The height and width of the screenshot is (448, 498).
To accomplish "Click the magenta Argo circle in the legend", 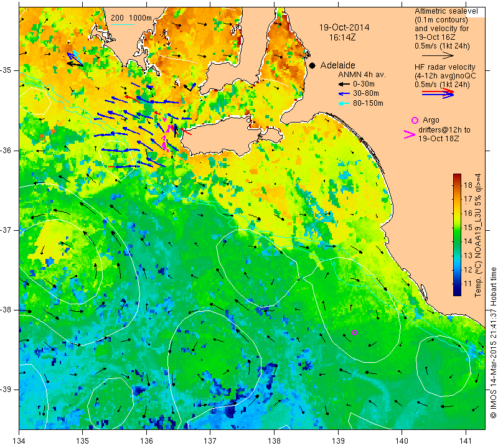I will [415, 120].
